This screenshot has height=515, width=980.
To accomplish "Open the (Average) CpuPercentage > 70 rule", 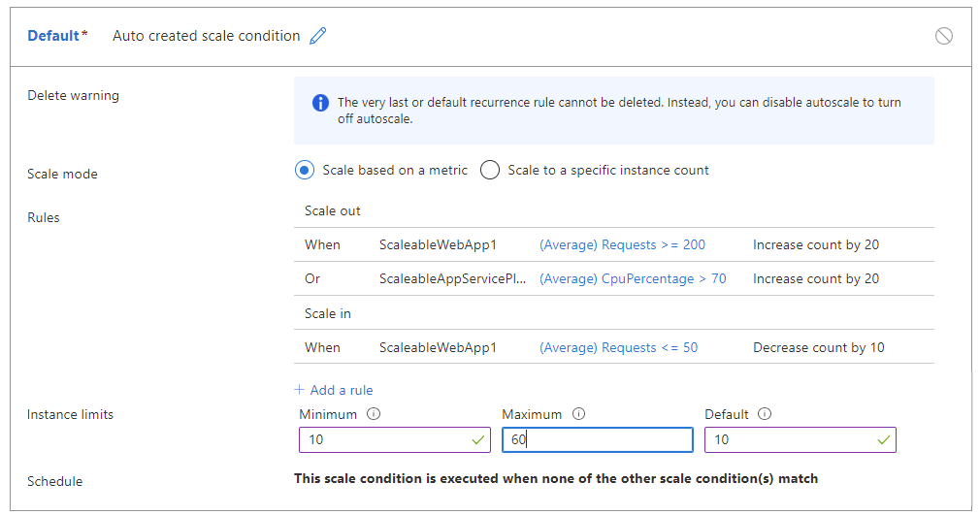I will coord(633,278).
